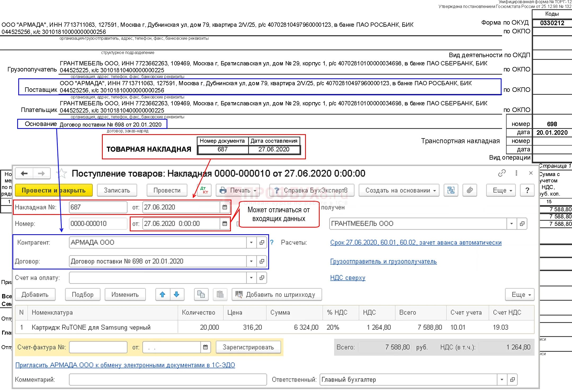
Task: Open table Еще menu
Action: [x=520, y=295]
